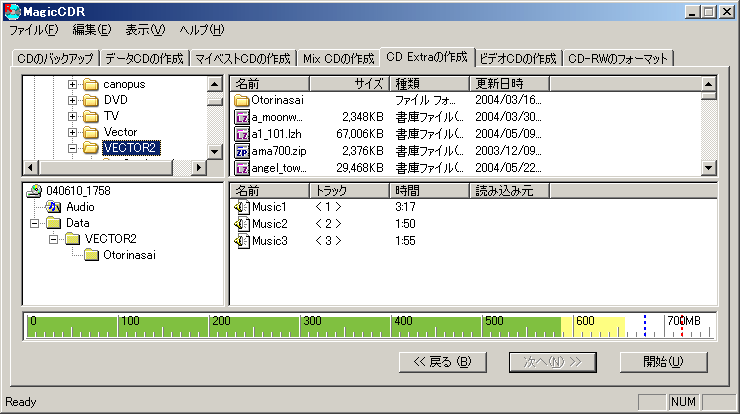Select the TV folder icon
The height and width of the screenshot is (414, 740).
91,116
